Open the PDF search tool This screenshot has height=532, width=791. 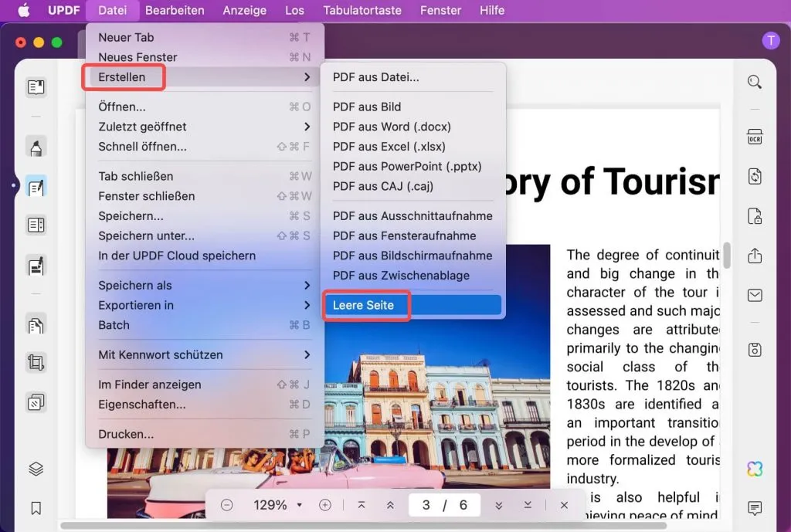click(x=755, y=81)
